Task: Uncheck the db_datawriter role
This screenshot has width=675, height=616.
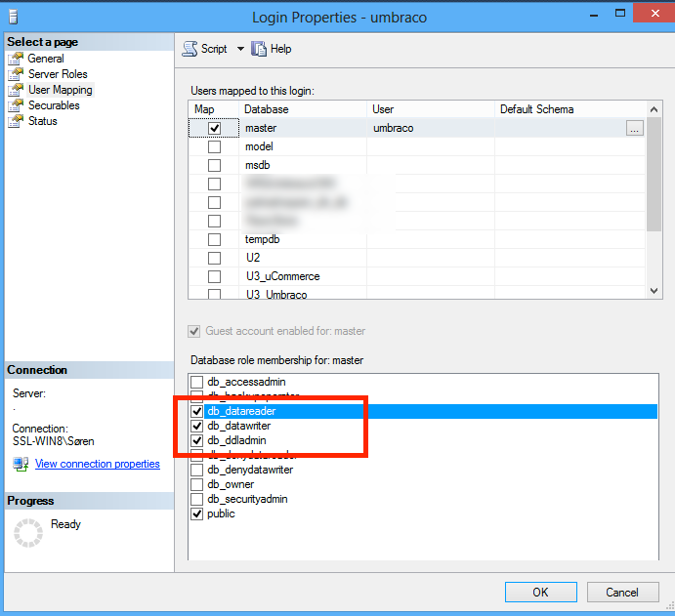Action: pyautogui.click(x=196, y=426)
